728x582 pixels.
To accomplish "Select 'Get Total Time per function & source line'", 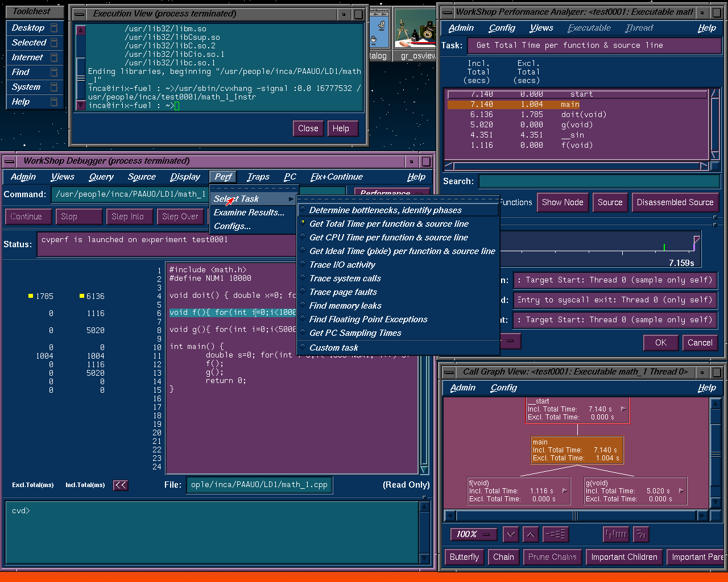I will (x=398, y=224).
